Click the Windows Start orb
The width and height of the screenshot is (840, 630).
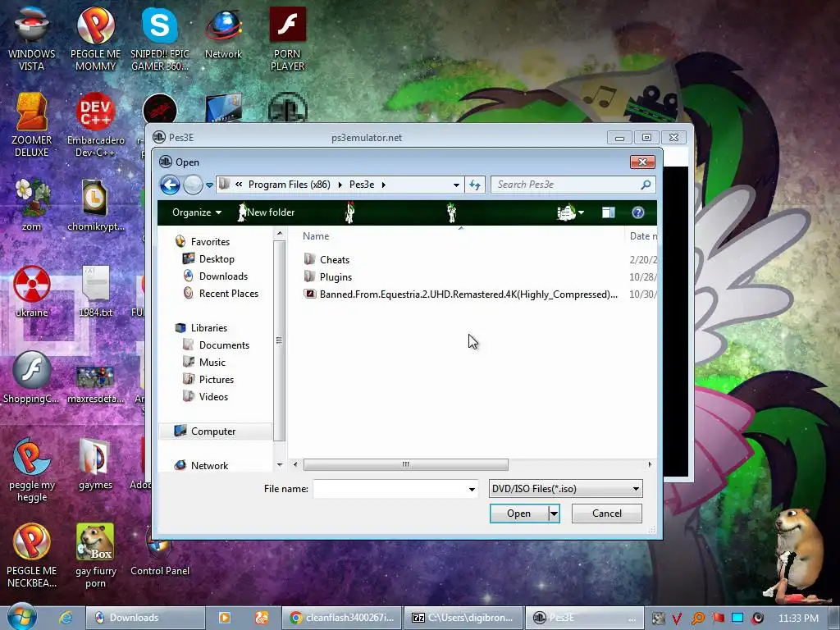(22, 617)
